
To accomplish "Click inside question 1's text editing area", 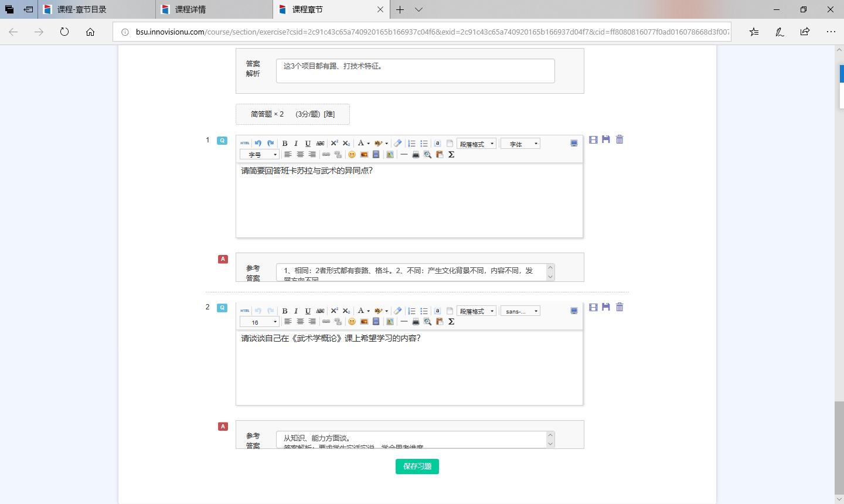I will click(409, 199).
